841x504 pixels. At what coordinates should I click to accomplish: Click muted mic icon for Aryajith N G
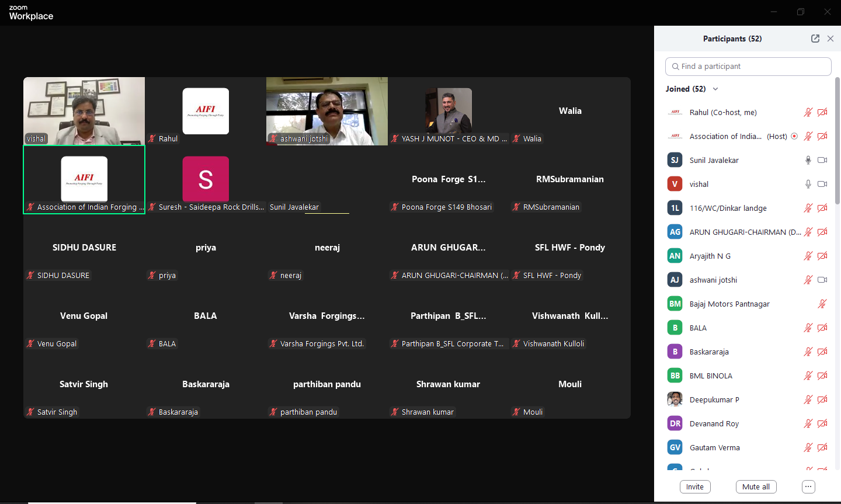(808, 256)
